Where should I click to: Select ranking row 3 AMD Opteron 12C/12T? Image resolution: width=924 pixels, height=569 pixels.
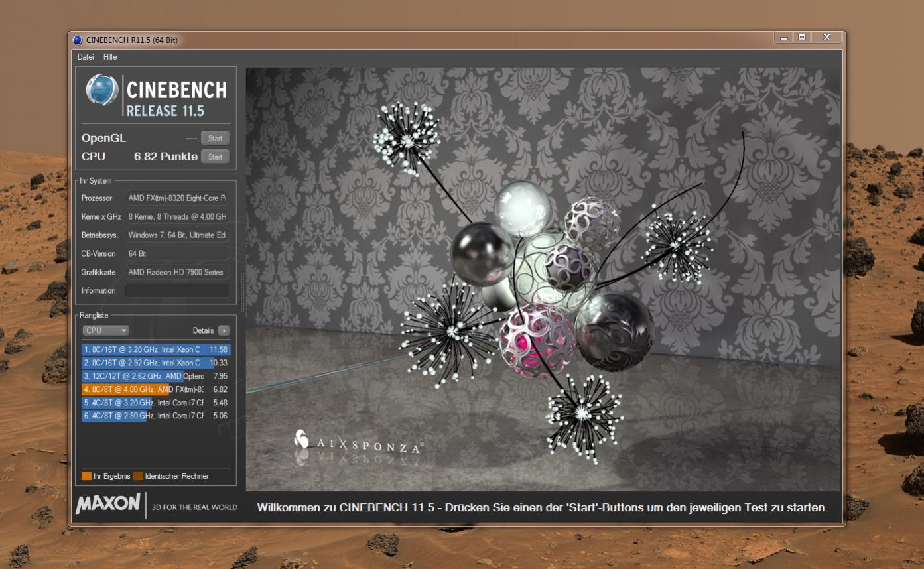tap(156, 376)
